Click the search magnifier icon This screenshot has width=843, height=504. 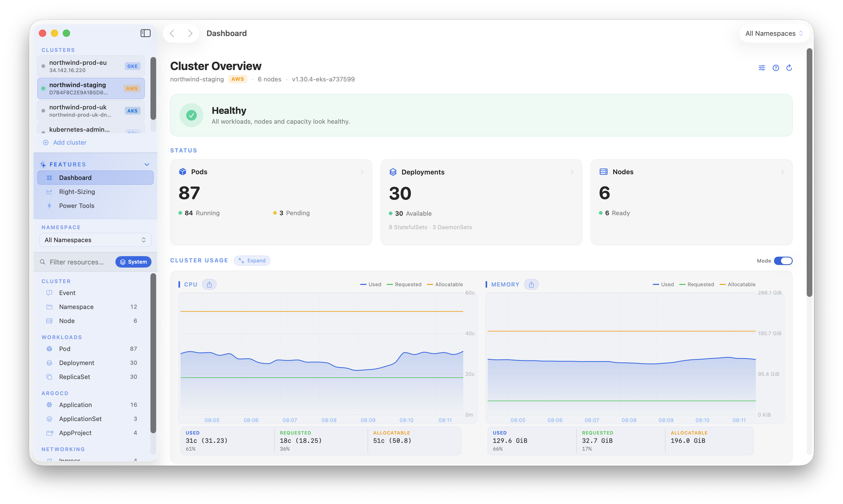coord(43,262)
